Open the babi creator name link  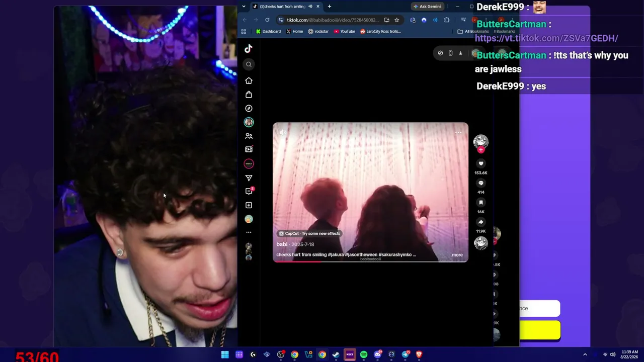pos(282,244)
